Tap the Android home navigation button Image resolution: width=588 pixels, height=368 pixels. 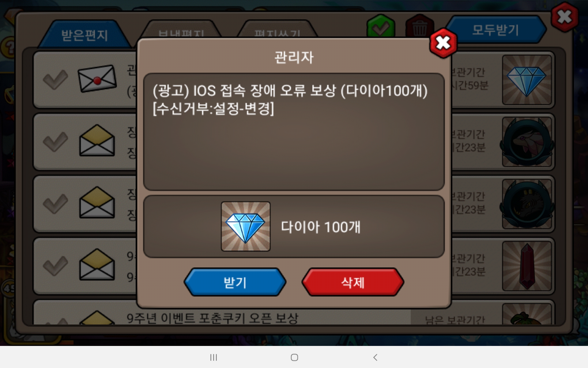[x=294, y=357]
